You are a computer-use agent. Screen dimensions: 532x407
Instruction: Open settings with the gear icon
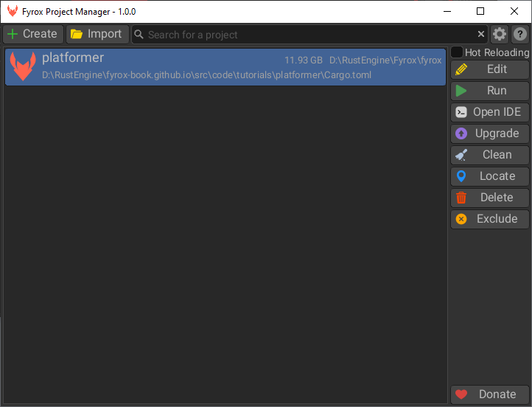500,34
